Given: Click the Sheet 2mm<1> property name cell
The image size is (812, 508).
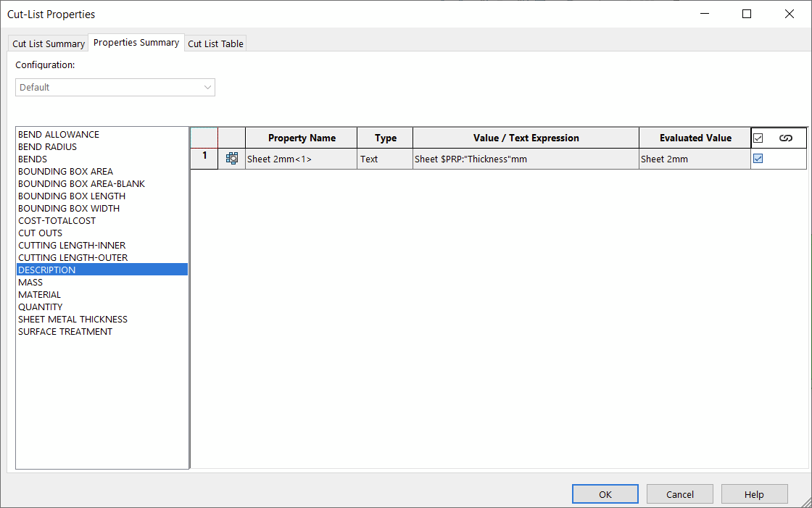Looking at the screenshot, I should [301, 159].
